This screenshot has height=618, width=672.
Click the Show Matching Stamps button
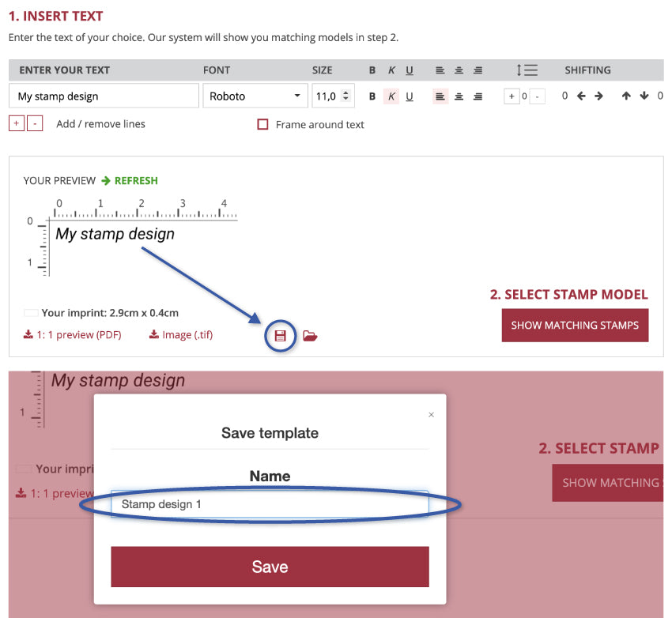[575, 325]
